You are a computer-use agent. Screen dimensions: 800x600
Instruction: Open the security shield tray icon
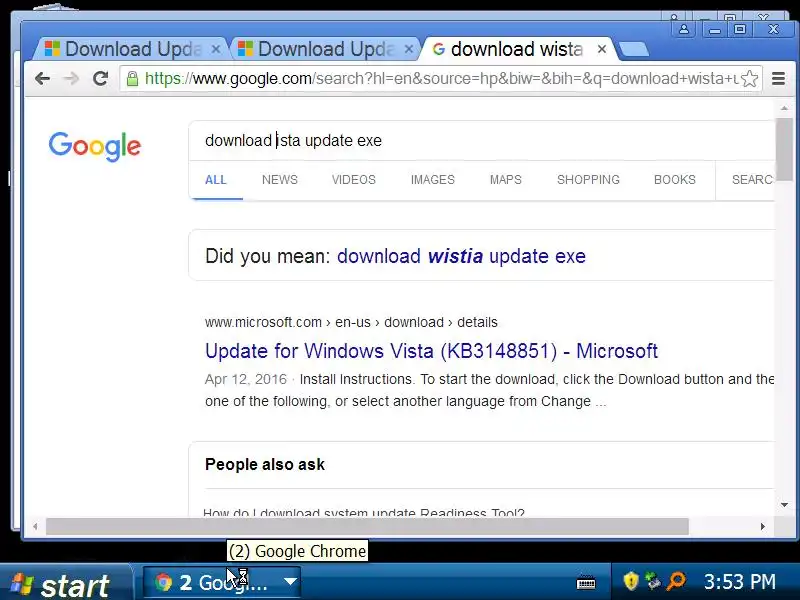[631, 581]
